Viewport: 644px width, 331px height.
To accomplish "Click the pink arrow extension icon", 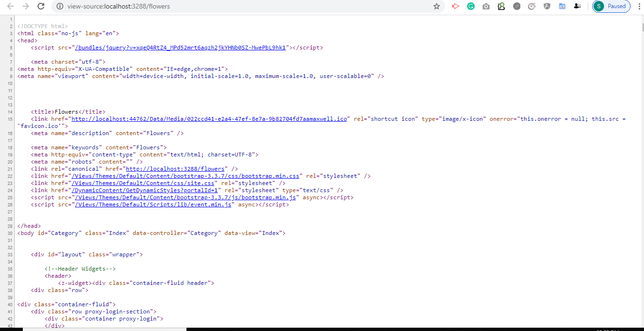I will pyautogui.click(x=456, y=6).
